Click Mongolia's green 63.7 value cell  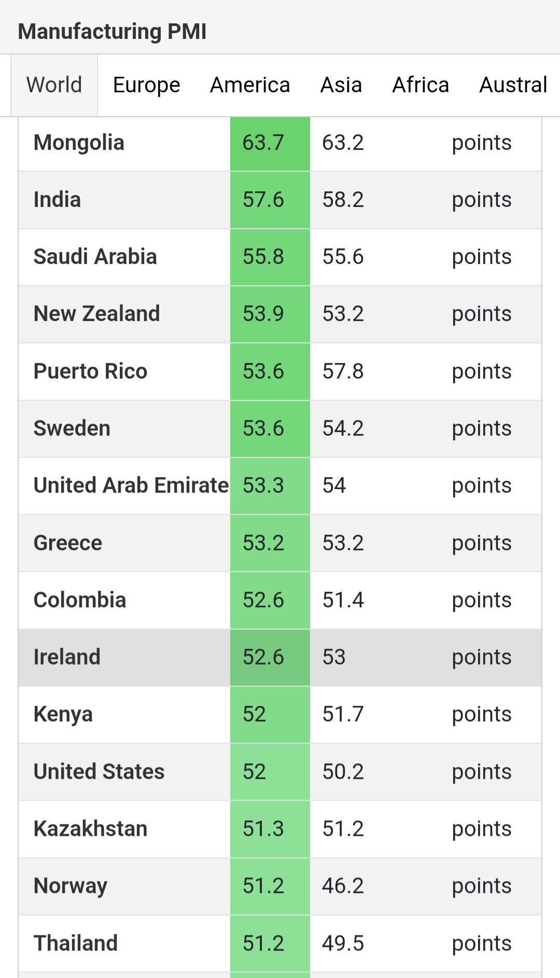coord(270,143)
